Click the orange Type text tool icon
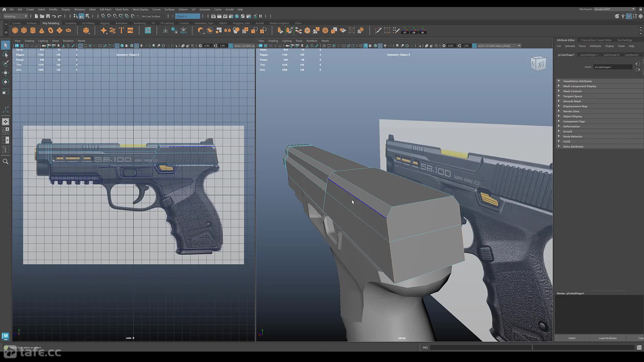This screenshot has height=362, width=644. coord(121,31)
